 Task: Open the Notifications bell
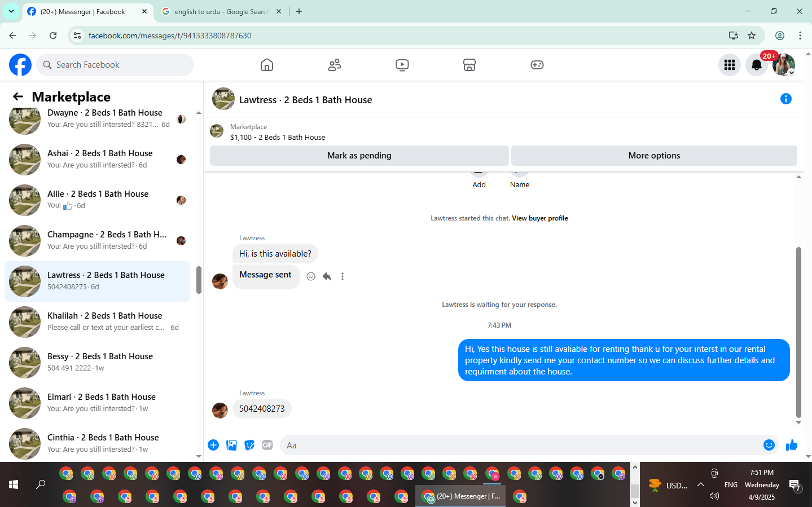click(x=757, y=65)
